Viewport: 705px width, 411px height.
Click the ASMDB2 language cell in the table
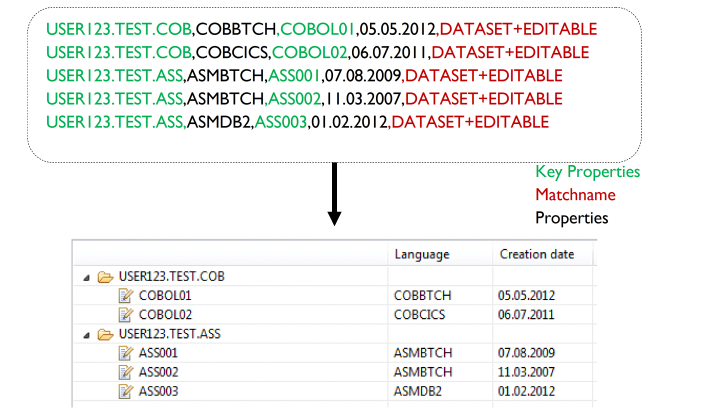click(420, 390)
